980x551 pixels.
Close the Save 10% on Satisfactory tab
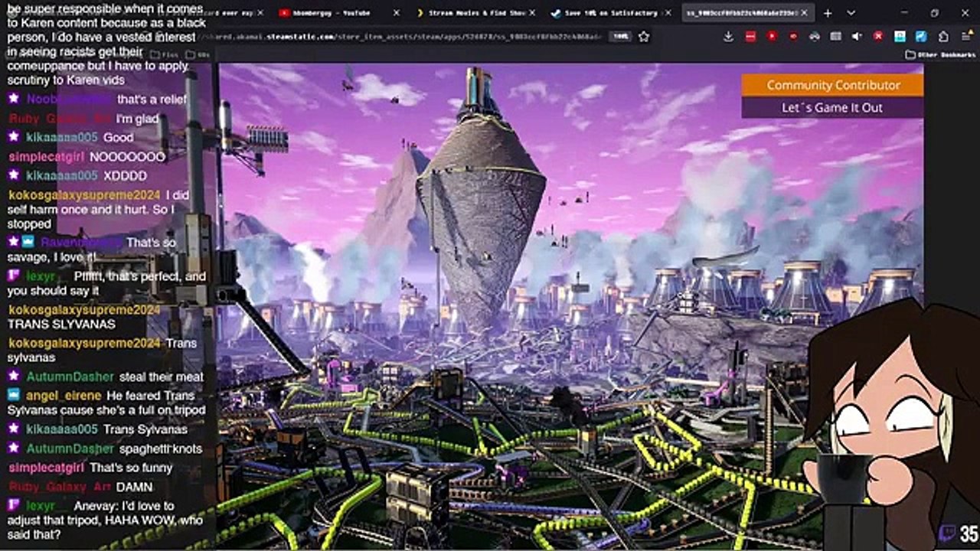coord(667,13)
